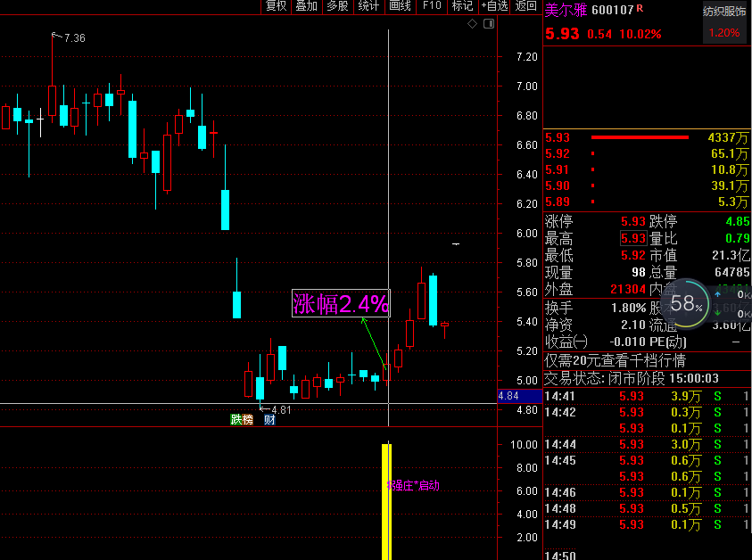Click the boxed 最高 value 5.93

click(633, 238)
